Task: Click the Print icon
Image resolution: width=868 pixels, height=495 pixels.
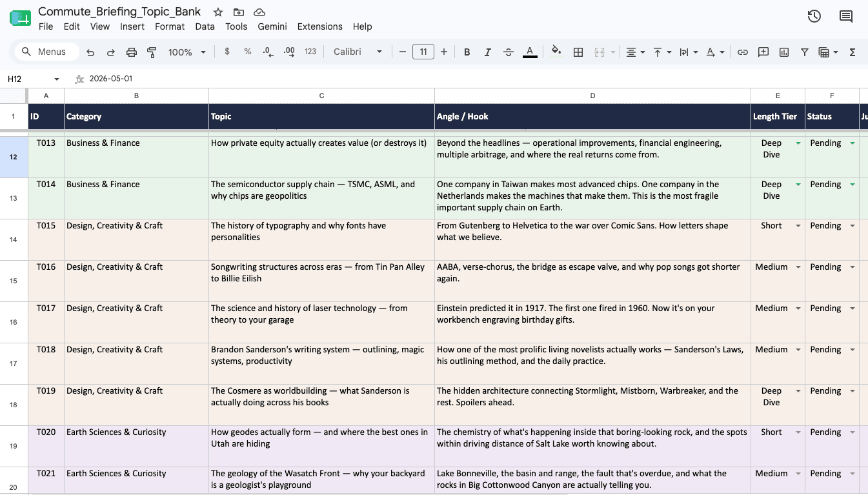Action: 132,52
